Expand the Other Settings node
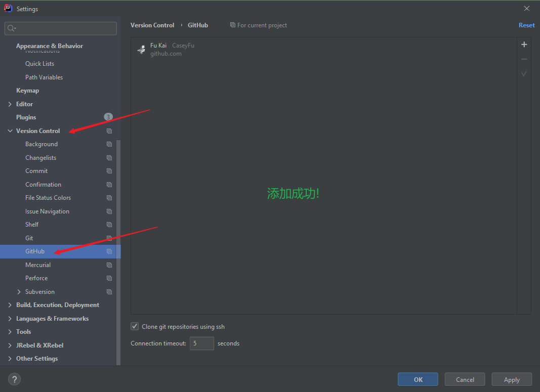540x392 pixels. click(10, 359)
